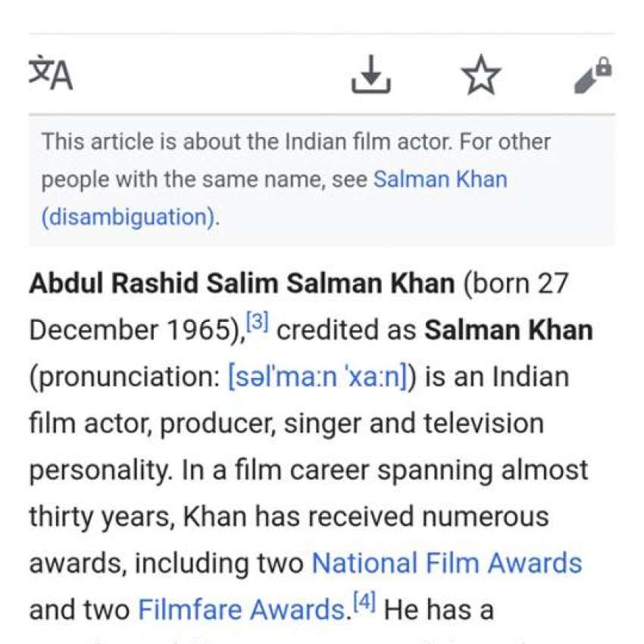The image size is (644, 644).
Task: Tap the download article icon
Action: click(x=371, y=74)
